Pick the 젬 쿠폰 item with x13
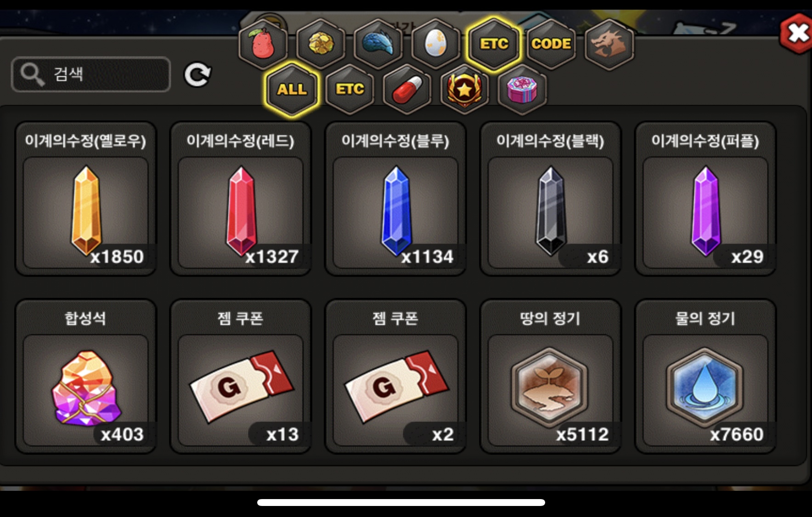Image resolution: width=812 pixels, height=517 pixels. (241, 376)
